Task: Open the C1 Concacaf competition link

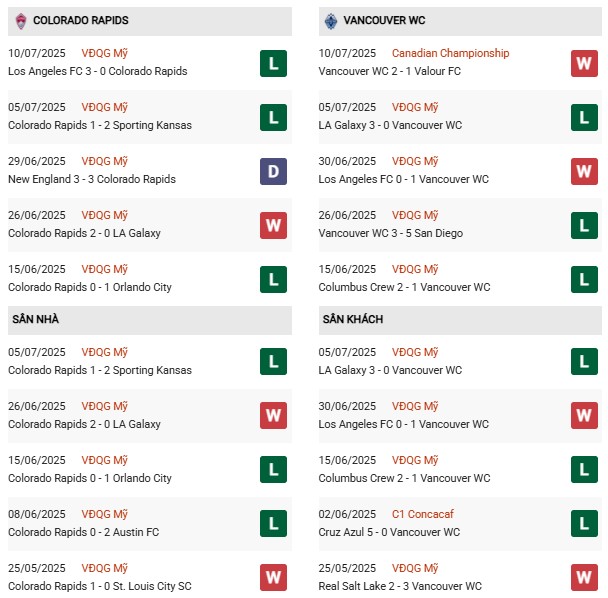Action: [422, 514]
